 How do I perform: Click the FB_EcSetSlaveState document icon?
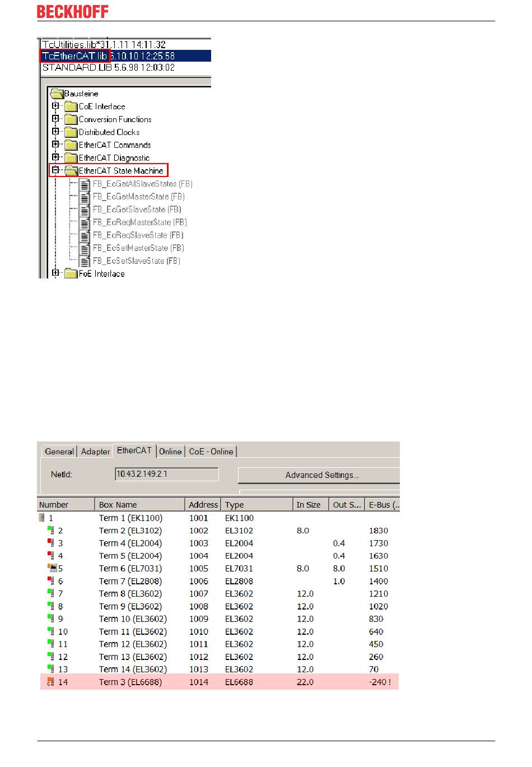[x=85, y=262]
